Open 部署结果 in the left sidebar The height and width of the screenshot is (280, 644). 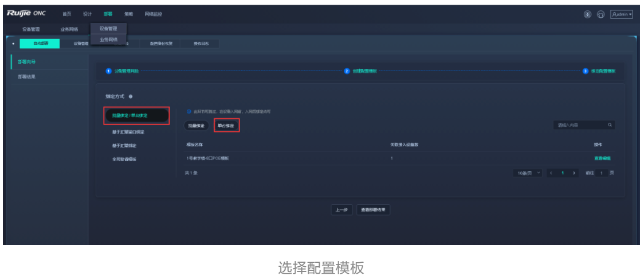click(26, 76)
